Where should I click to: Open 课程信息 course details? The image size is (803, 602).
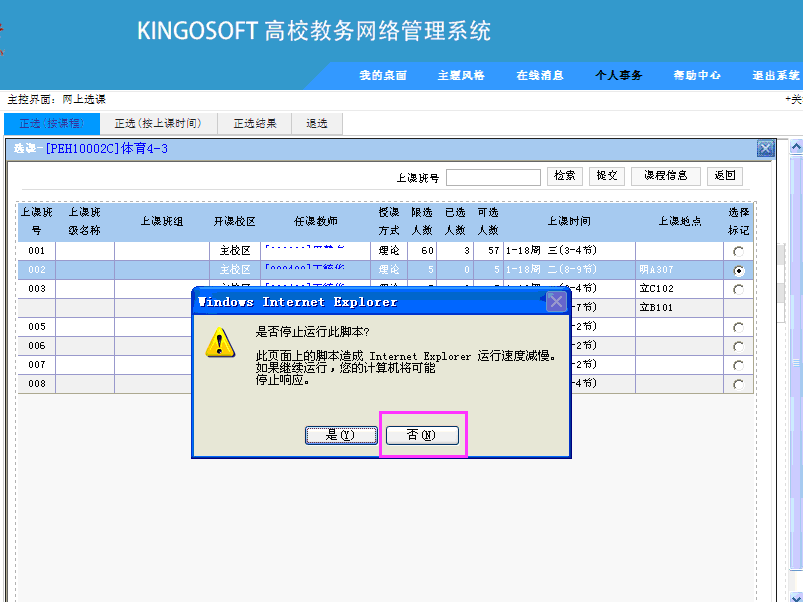[666, 176]
